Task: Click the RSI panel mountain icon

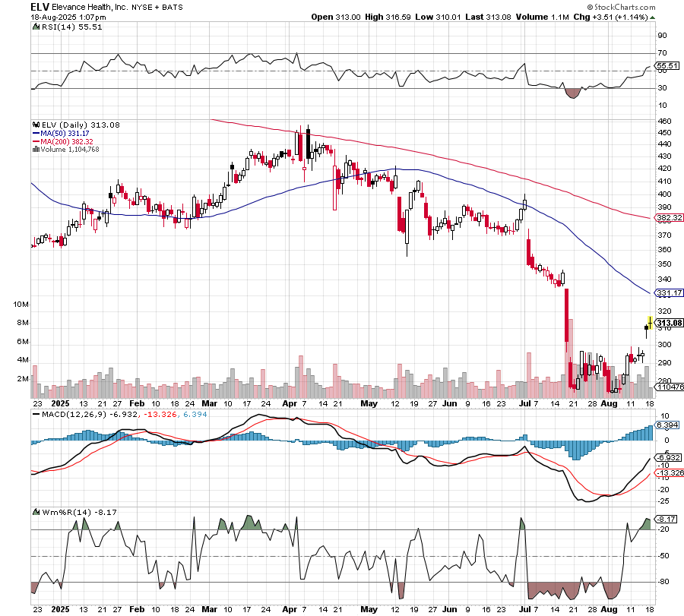Action: (x=36, y=27)
